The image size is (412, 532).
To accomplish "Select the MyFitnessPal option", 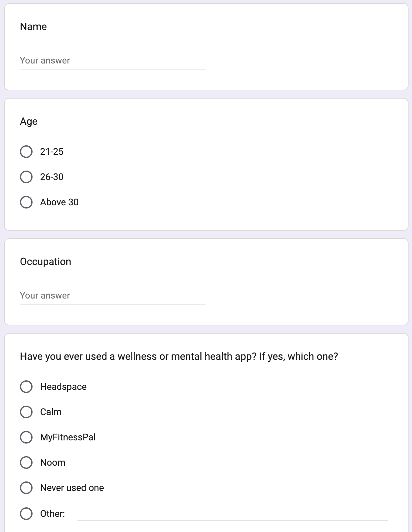I will coord(26,437).
